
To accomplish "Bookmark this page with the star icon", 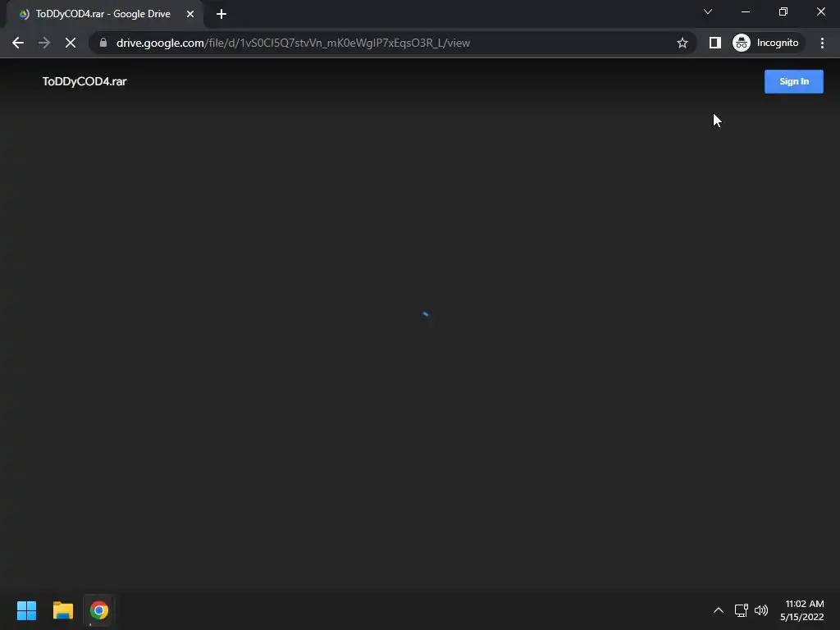I will 682,43.
